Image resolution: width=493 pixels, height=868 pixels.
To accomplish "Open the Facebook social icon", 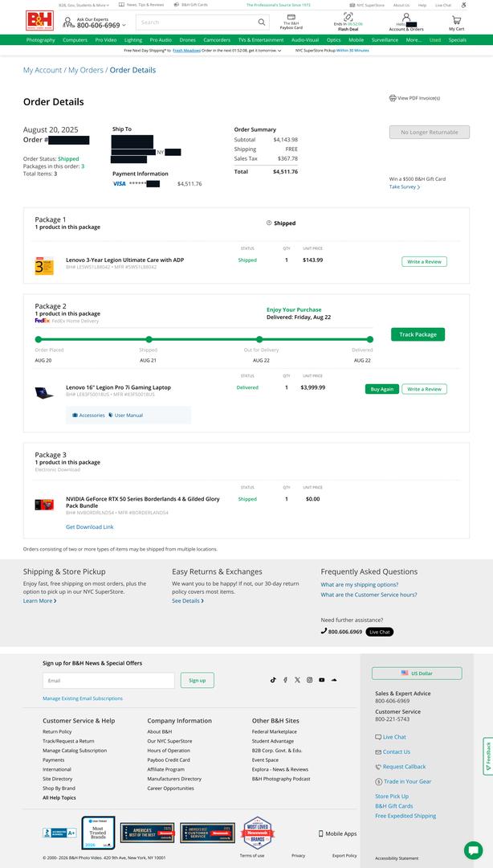I will 285,680.
